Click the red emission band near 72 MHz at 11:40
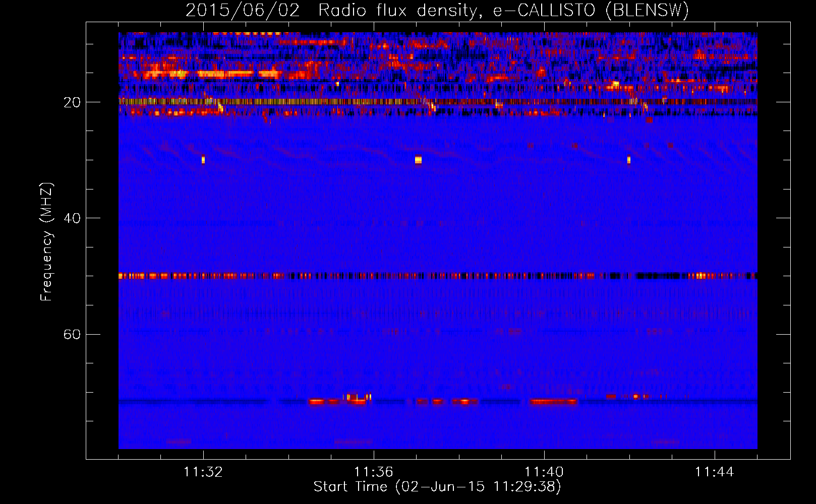 pyautogui.click(x=553, y=402)
